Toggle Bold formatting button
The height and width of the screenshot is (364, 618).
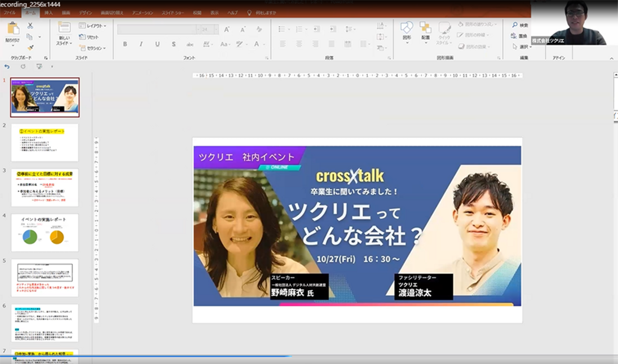tap(125, 44)
